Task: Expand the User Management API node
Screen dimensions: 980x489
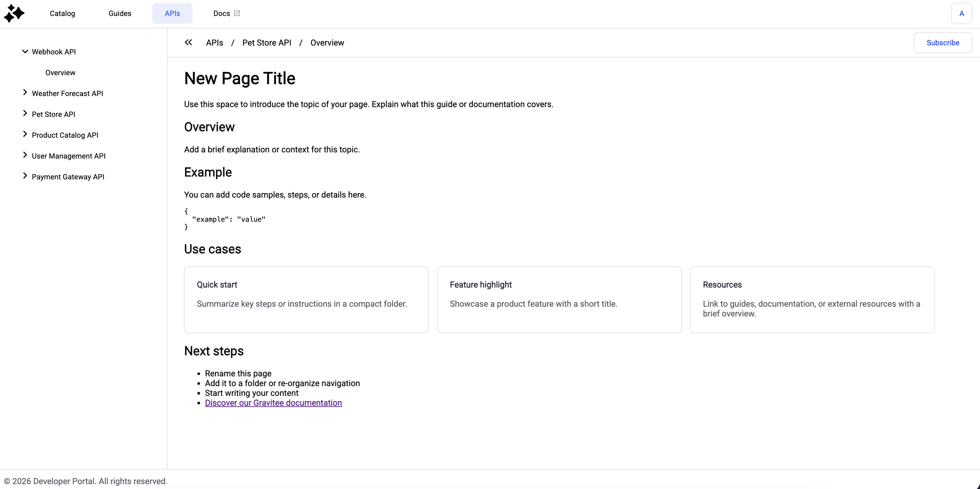Action: tap(25, 156)
